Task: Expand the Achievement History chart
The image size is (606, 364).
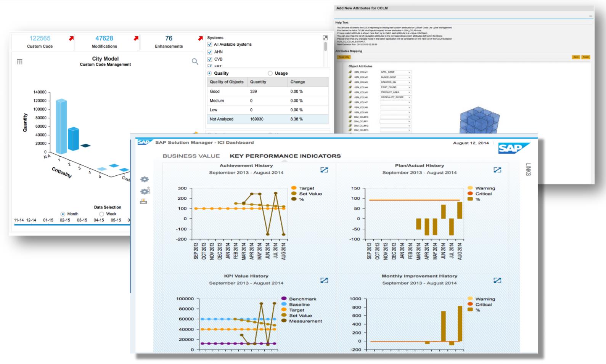Action: coord(324,170)
